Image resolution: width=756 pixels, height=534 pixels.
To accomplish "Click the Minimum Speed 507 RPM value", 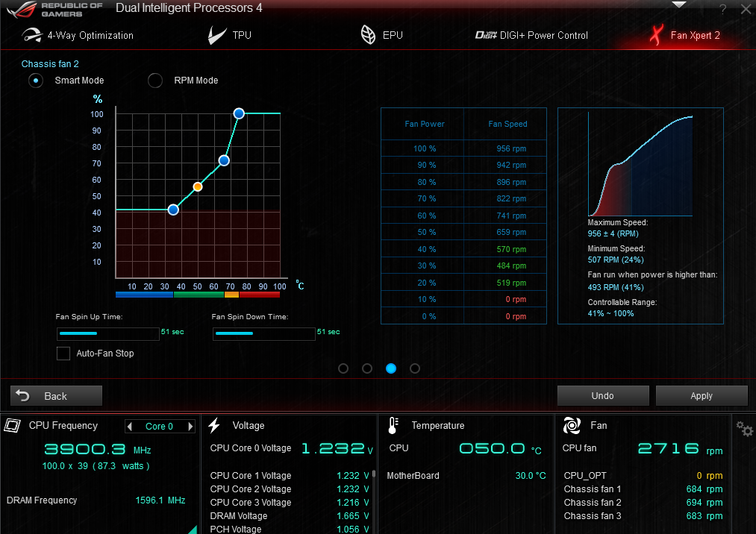I will (616, 260).
